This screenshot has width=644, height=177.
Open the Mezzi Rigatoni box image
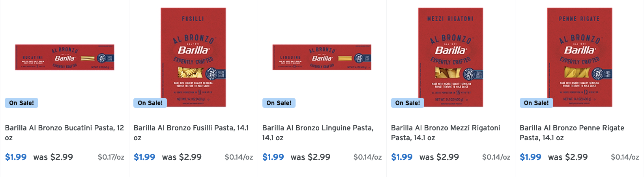[x=450, y=57]
